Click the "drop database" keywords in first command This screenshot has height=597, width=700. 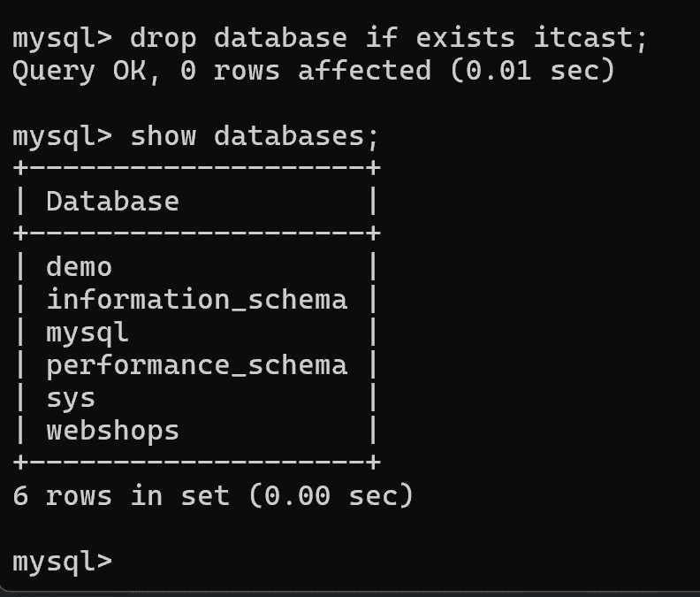[239, 39]
